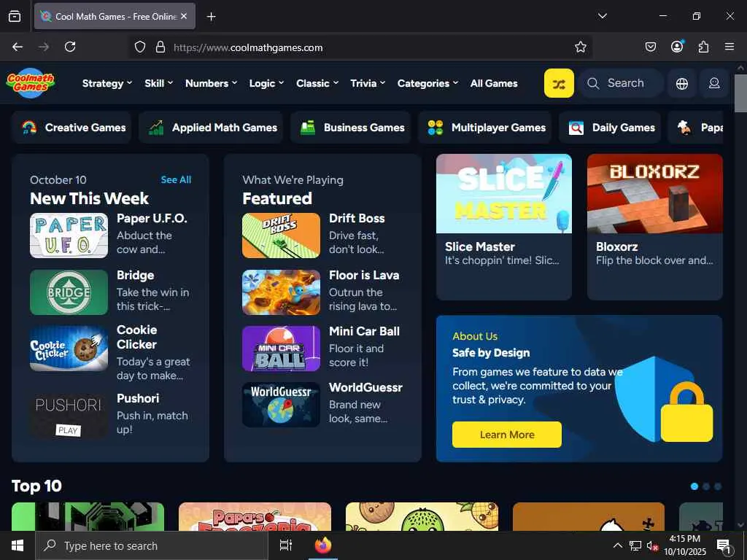Open Save to Pocket icon

(x=650, y=47)
